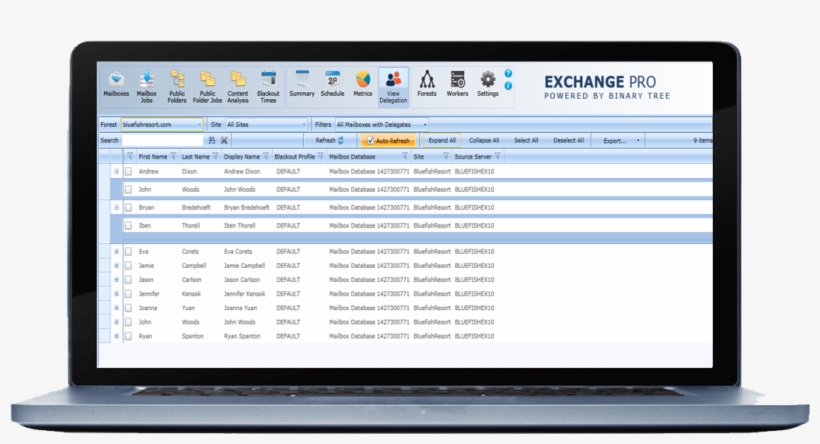Image resolution: width=820 pixels, height=444 pixels.
Task: Open Settings via the gear icon
Action: pos(487,84)
